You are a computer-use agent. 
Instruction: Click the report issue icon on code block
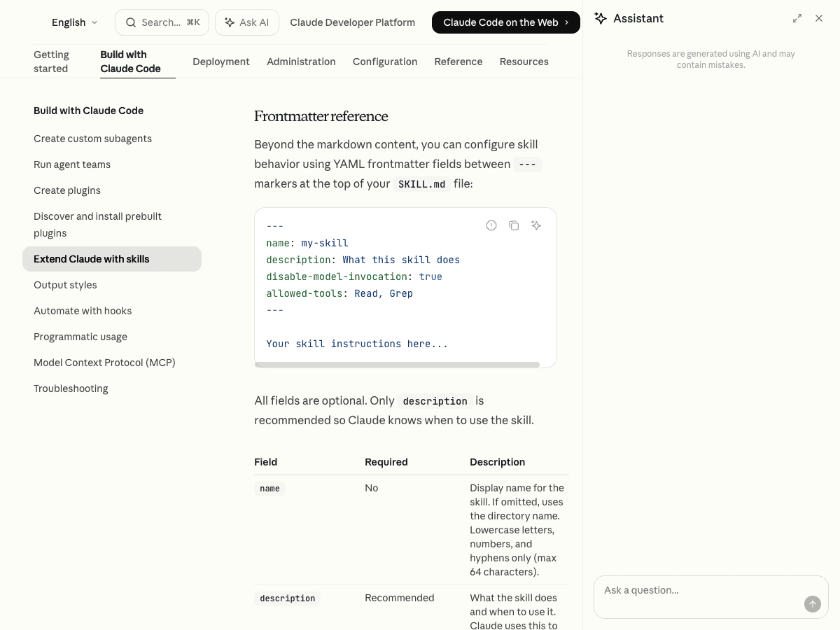[x=491, y=225]
